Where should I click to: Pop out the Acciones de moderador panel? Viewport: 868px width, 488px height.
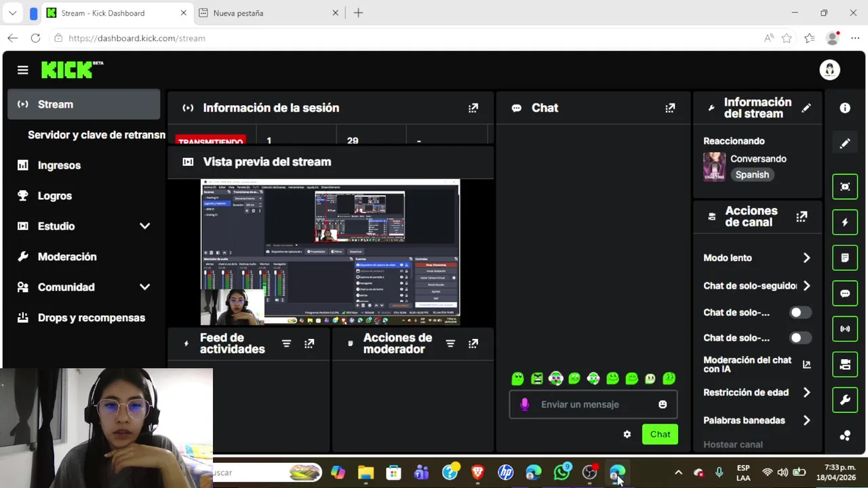point(473,344)
